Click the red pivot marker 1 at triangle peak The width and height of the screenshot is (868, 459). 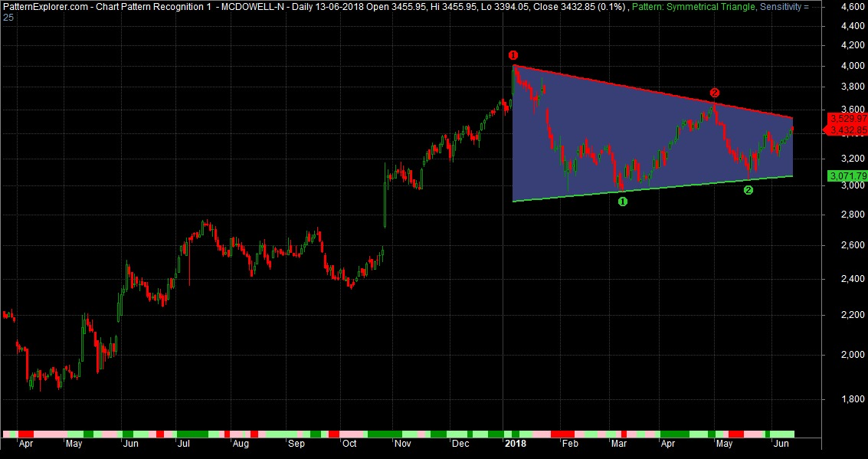tap(513, 55)
